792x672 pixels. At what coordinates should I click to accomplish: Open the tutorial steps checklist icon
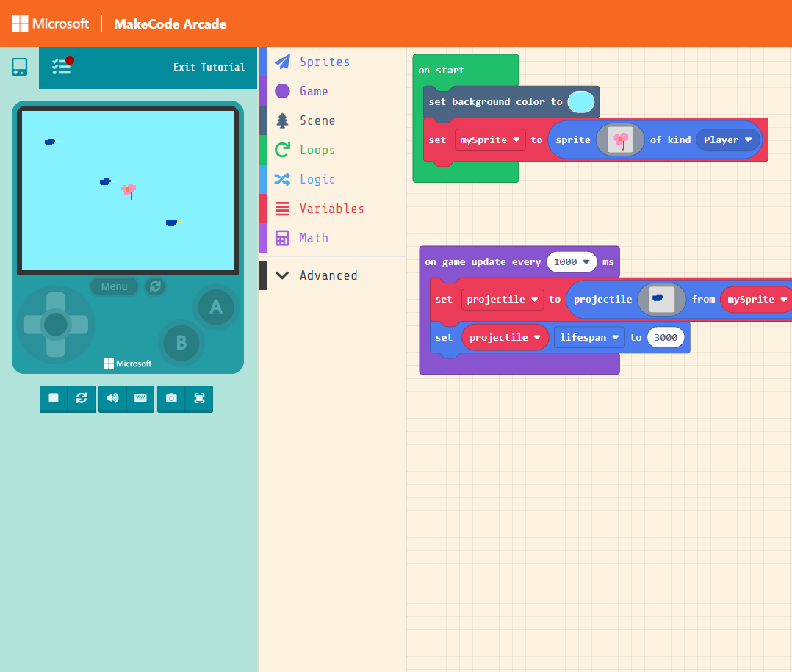pyautogui.click(x=62, y=67)
